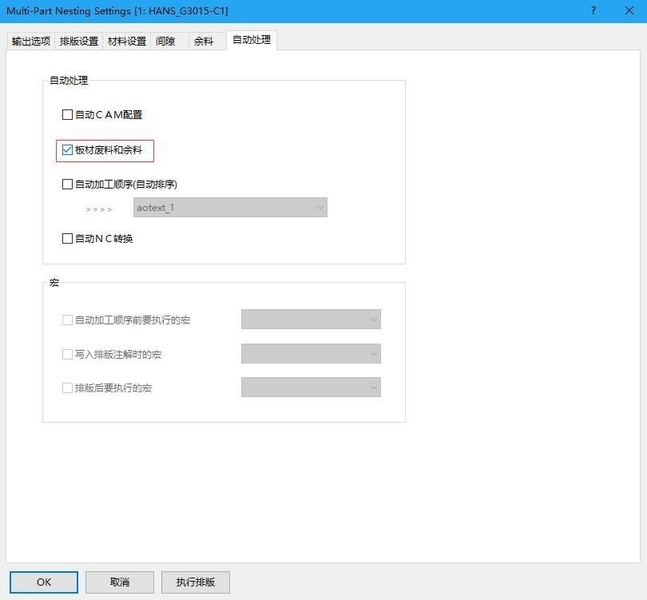This screenshot has height=600, width=647.
Task: Toggle 自动加工顺序(自动排序) checkbox
Action: click(x=67, y=184)
